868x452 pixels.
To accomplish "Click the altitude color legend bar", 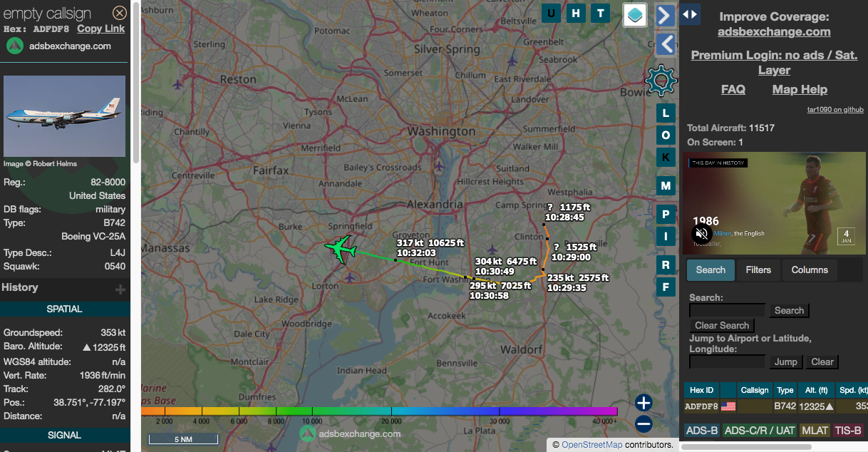I will (379, 411).
